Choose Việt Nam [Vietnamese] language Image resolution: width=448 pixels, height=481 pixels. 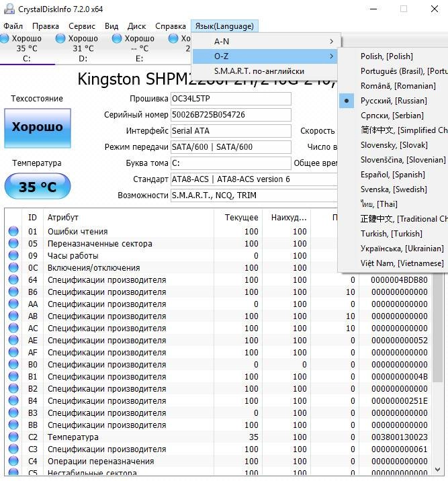coord(394,263)
